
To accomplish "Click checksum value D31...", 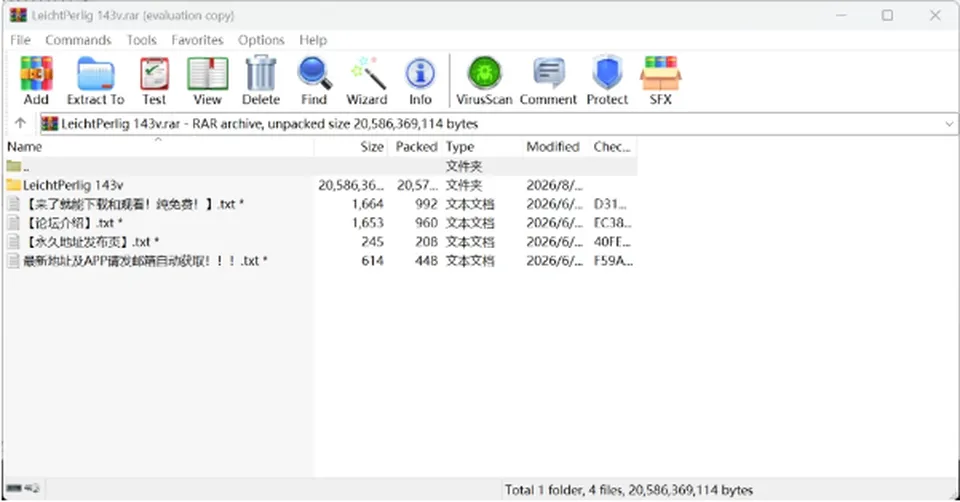I will [610, 204].
